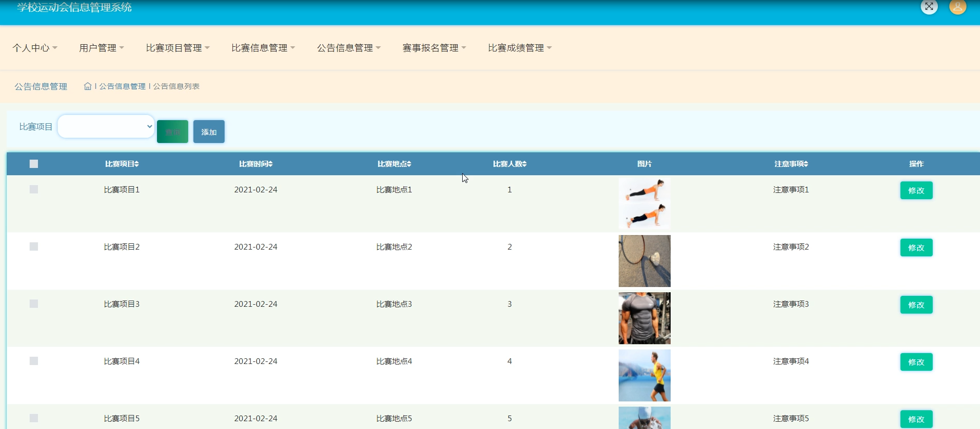980x429 pixels.
Task: Sort by 比赛人数 column arrow
Action: pos(525,164)
